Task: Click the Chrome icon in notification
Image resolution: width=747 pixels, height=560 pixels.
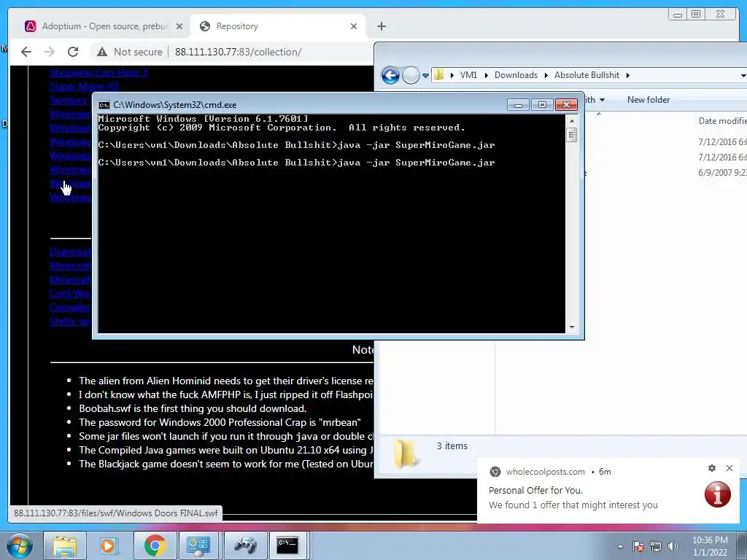Action: point(495,472)
